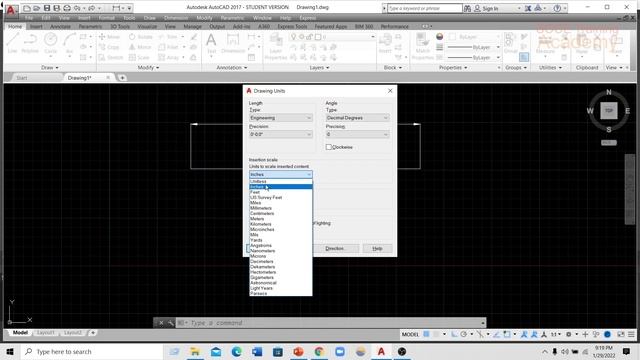
Task: Click the Redo arrow icon
Action: [92, 8]
